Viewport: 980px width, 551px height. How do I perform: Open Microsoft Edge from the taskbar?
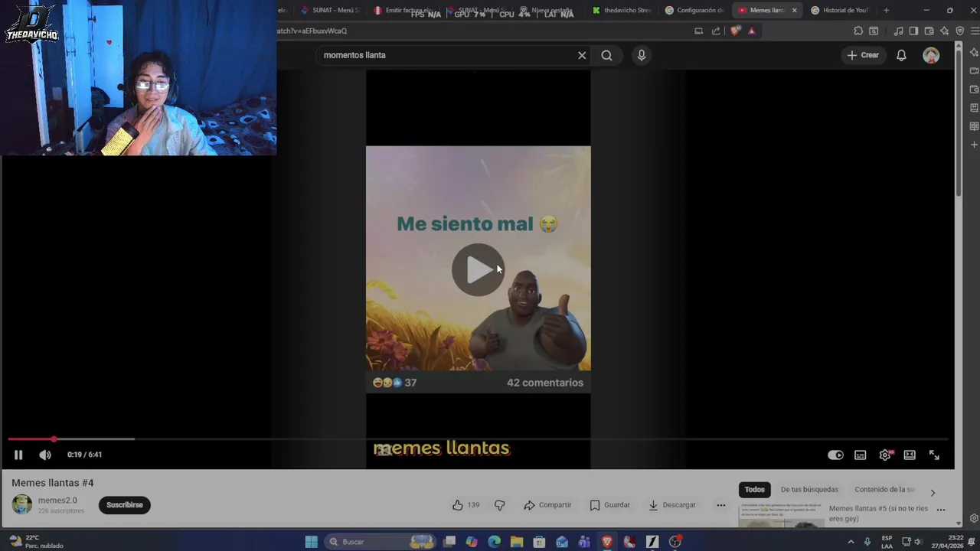coord(494,542)
